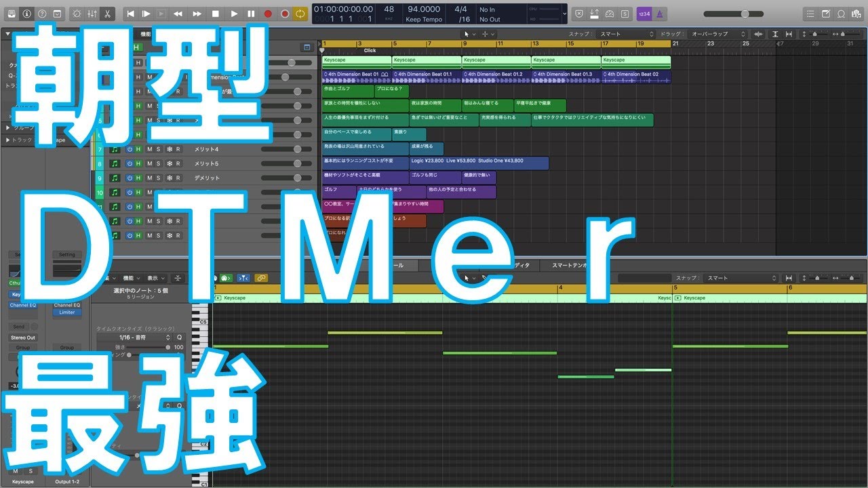Click the Replace mode button
868x488 pixels.
578,14
